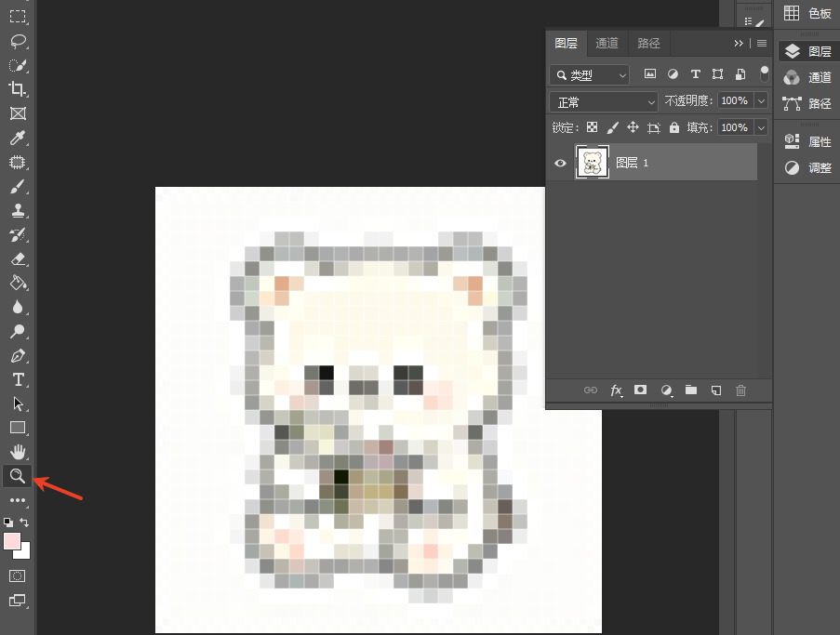
Task: Click the 填充 100% value field
Action: [735, 127]
